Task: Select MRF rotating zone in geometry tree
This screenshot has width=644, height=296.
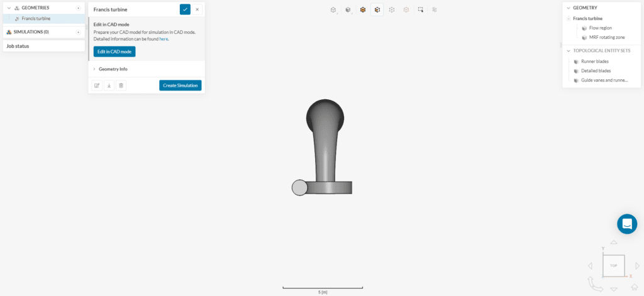Action: coord(607,37)
